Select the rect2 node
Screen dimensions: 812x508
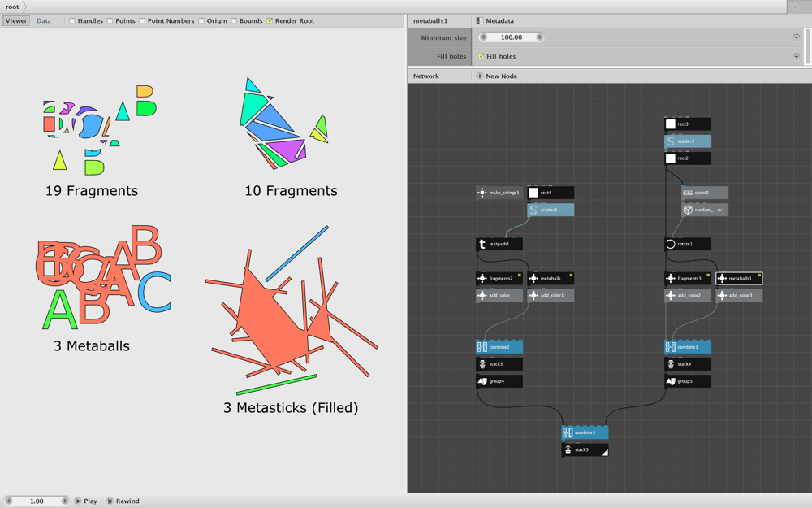(x=687, y=158)
